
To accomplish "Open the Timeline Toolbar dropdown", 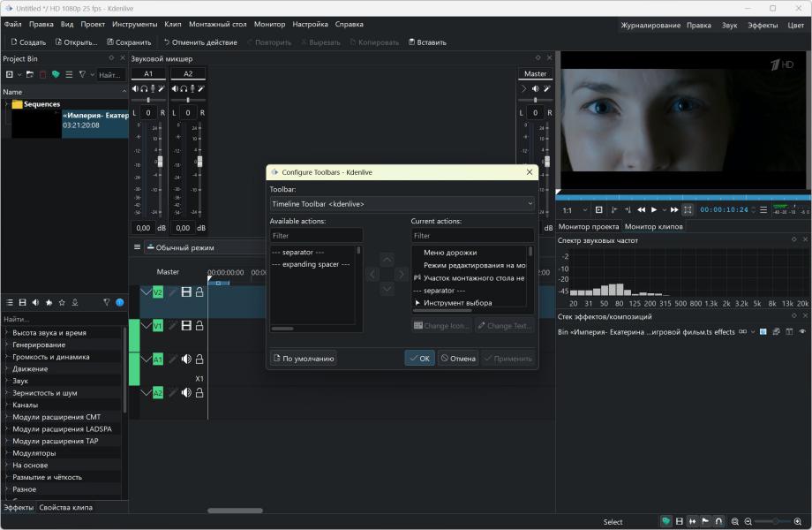I will click(402, 204).
